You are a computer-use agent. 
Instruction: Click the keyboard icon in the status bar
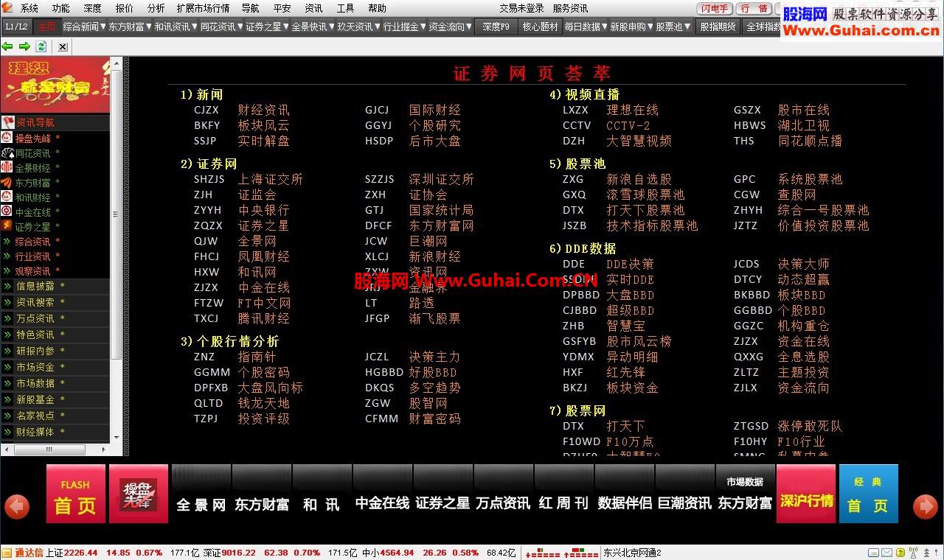click(x=873, y=553)
